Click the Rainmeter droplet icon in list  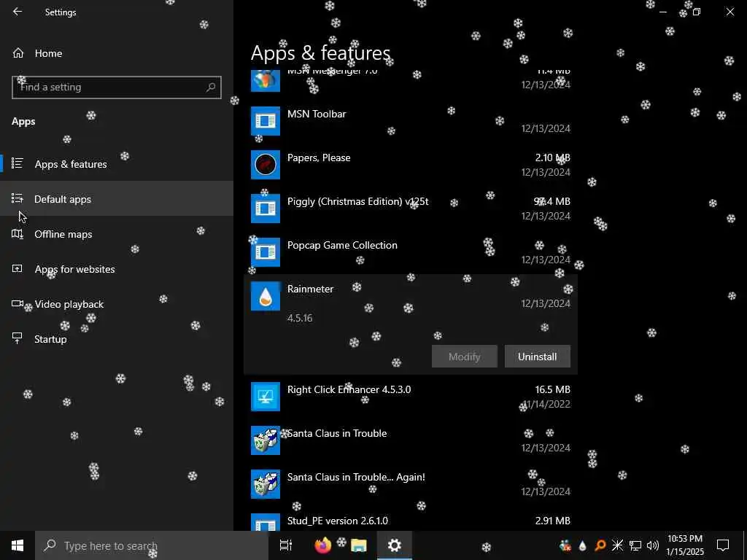[266, 296]
